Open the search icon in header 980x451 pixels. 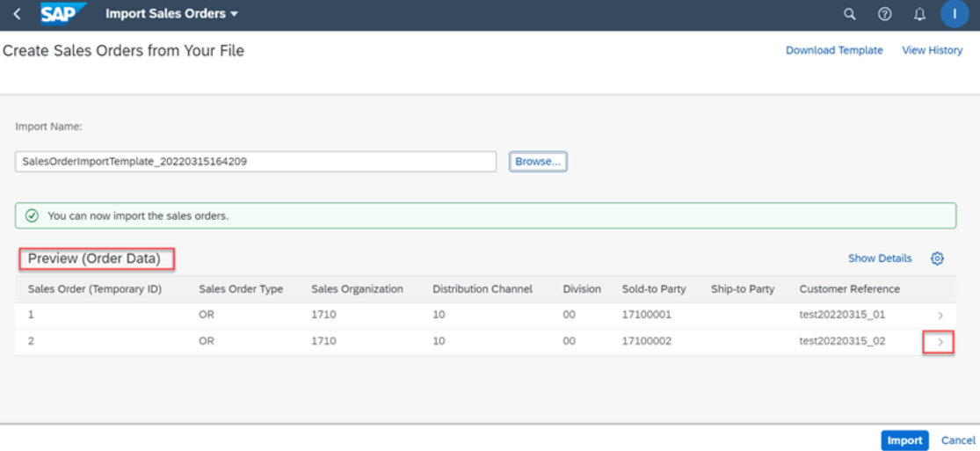click(x=849, y=14)
